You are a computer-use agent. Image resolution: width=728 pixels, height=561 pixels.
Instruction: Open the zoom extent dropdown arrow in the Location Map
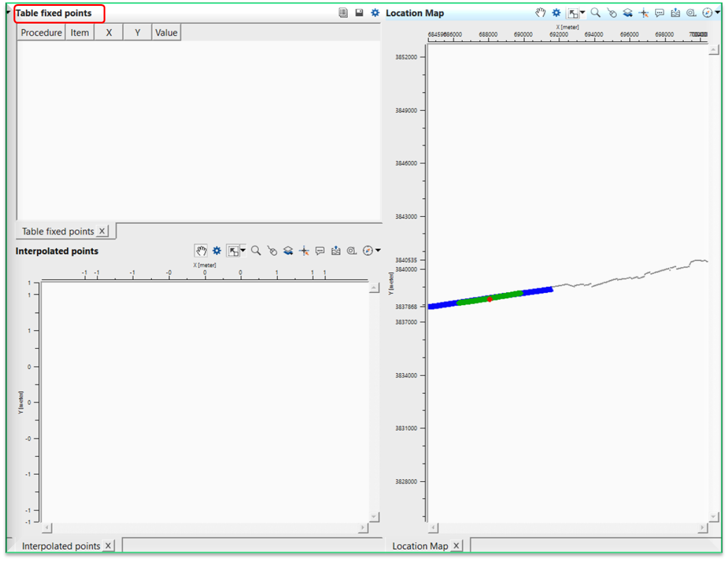click(581, 12)
